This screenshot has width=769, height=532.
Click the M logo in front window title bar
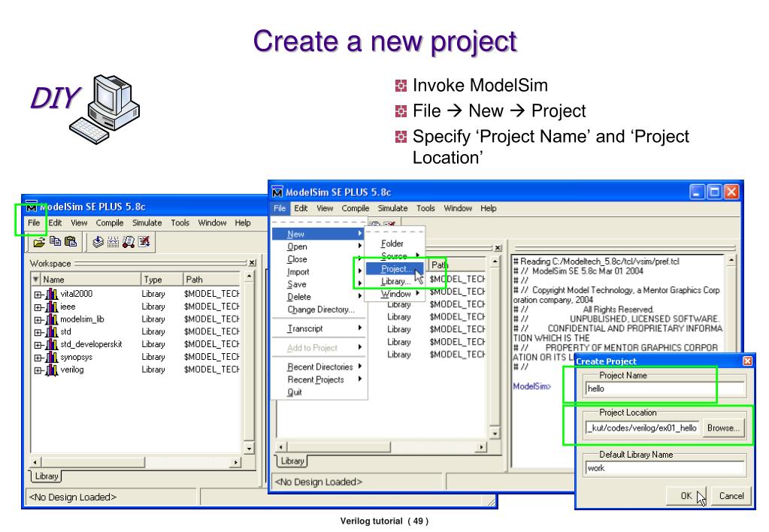point(277,192)
